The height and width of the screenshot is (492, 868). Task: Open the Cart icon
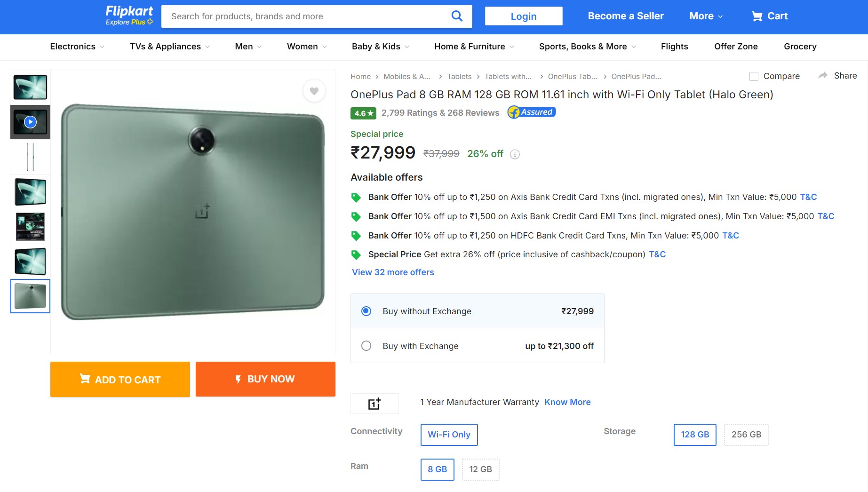pos(757,16)
